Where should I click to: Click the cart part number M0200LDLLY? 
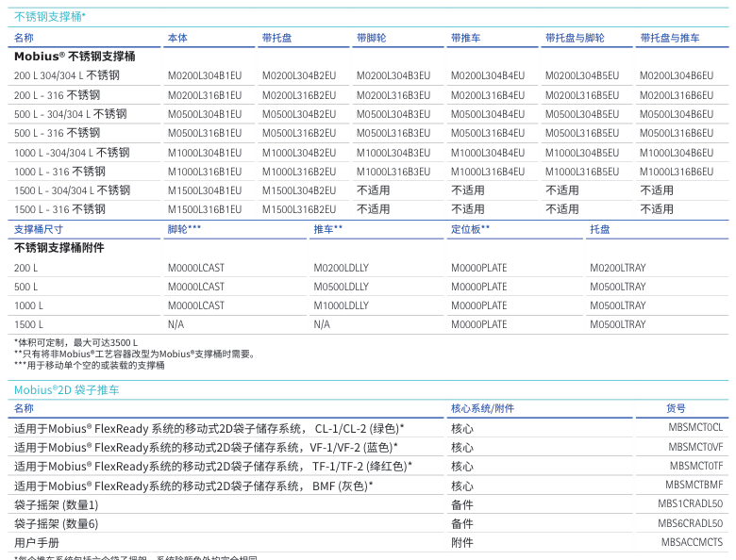pyautogui.click(x=341, y=268)
